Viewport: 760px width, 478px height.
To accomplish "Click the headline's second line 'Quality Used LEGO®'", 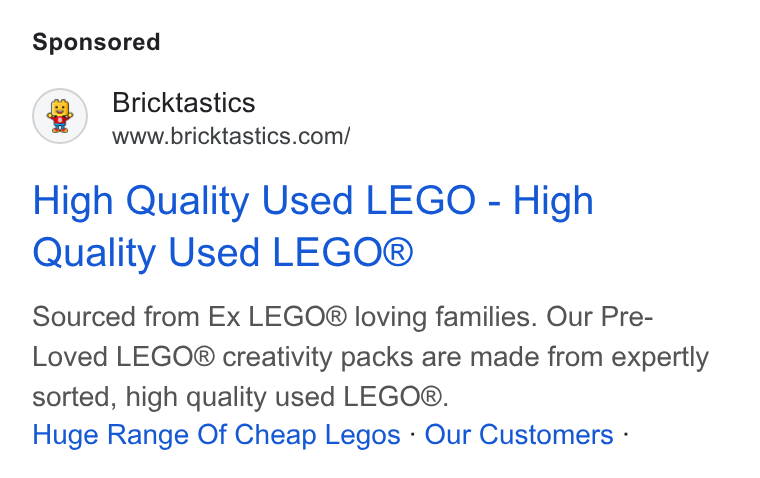I will 223,253.
